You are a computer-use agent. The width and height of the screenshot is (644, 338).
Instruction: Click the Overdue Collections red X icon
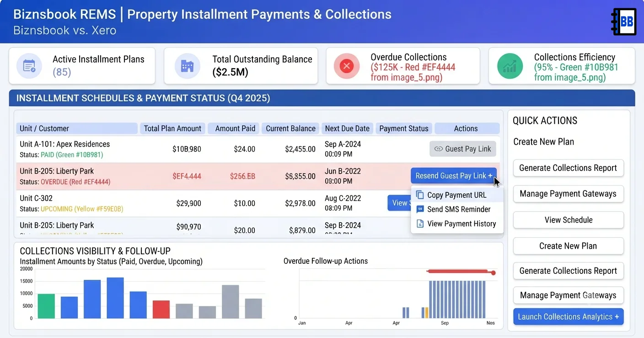pos(346,66)
